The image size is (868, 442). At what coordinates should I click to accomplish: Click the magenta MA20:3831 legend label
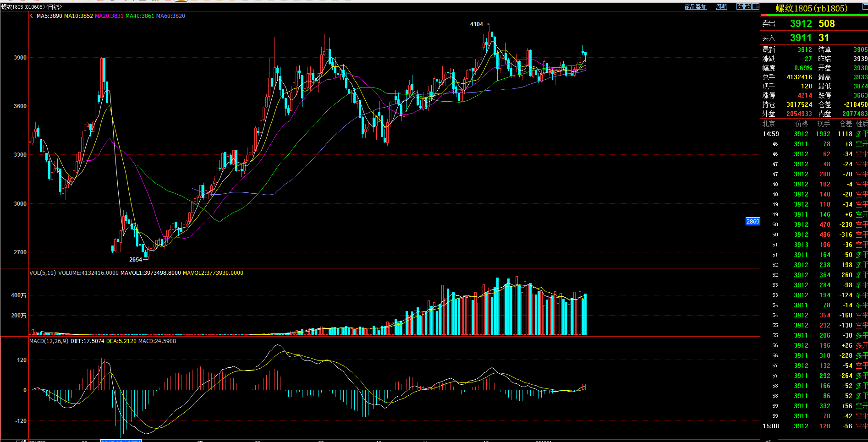pyautogui.click(x=109, y=16)
